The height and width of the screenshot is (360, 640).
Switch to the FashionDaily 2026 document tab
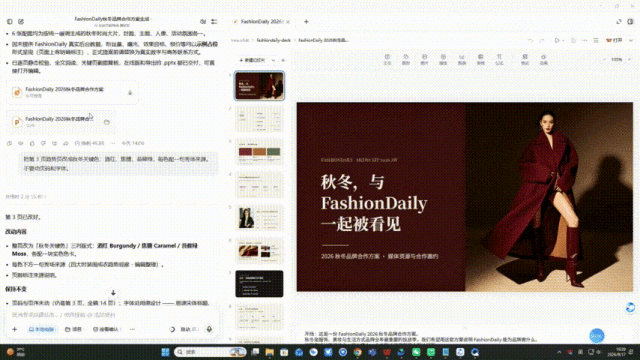(261, 22)
